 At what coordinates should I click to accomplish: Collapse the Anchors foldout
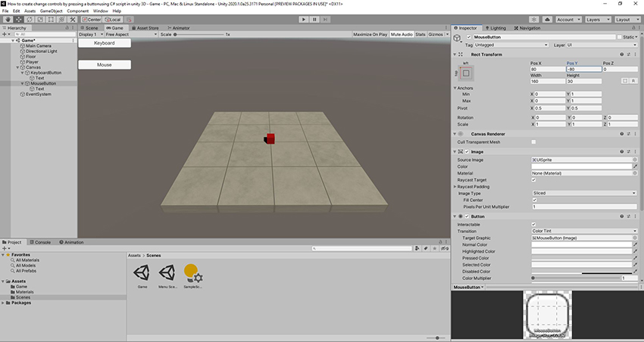pos(455,89)
